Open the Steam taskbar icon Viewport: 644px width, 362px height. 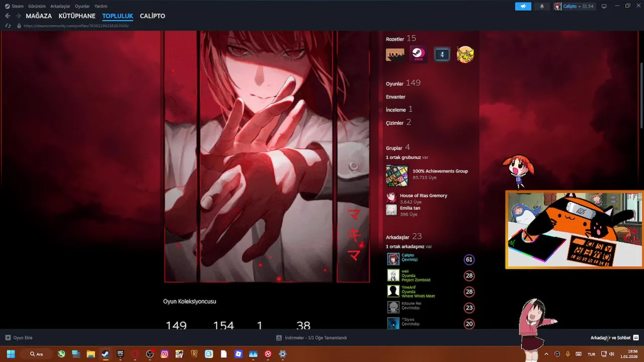(x=105, y=354)
